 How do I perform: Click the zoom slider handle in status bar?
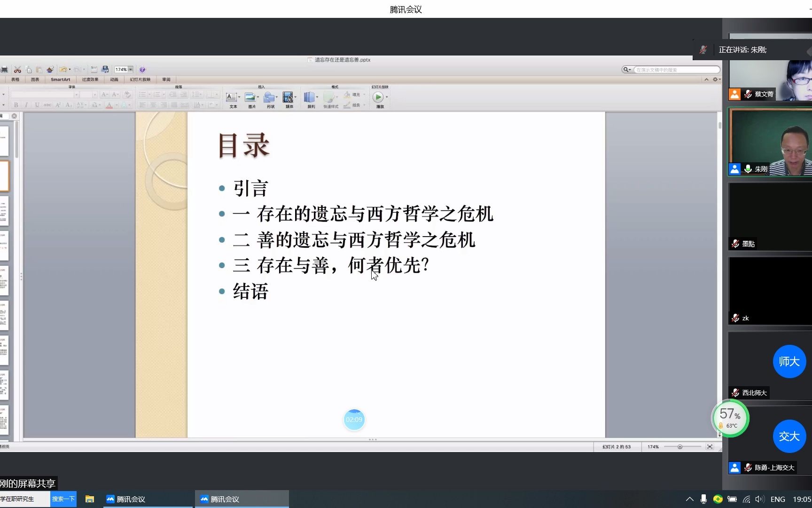[x=680, y=447]
